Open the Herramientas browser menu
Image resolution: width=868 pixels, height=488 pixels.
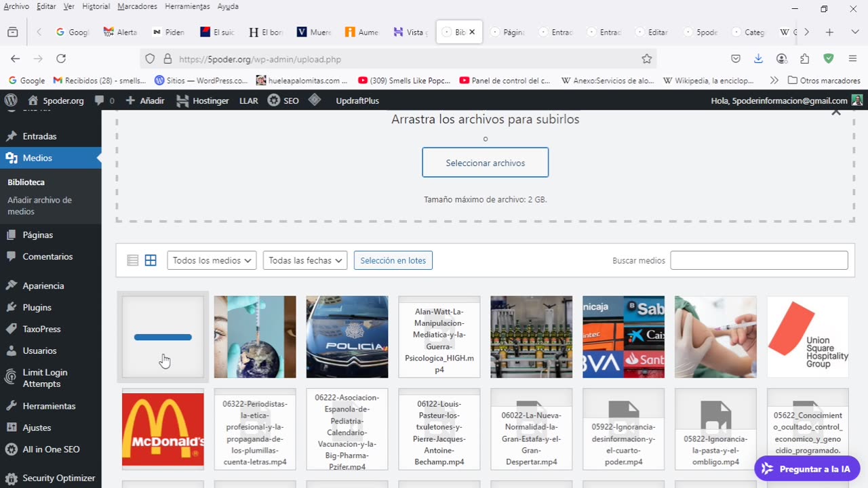click(x=187, y=6)
